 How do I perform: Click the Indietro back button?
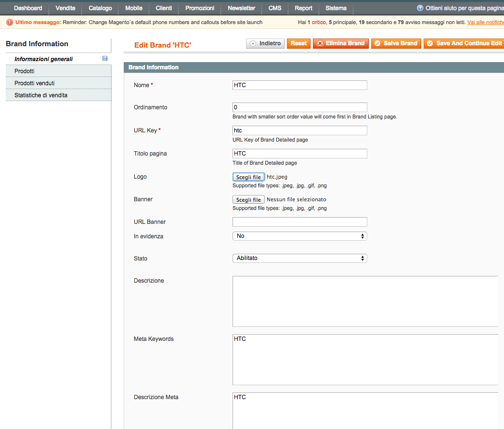(265, 43)
